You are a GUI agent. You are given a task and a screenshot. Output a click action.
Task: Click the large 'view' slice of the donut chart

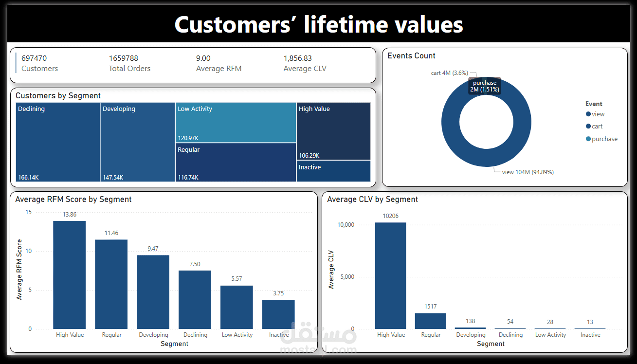(486, 161)
